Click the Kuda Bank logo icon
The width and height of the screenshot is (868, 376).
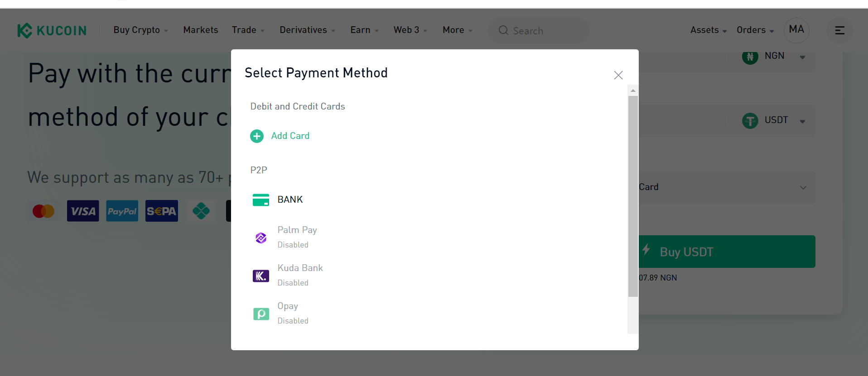point(261,276)
